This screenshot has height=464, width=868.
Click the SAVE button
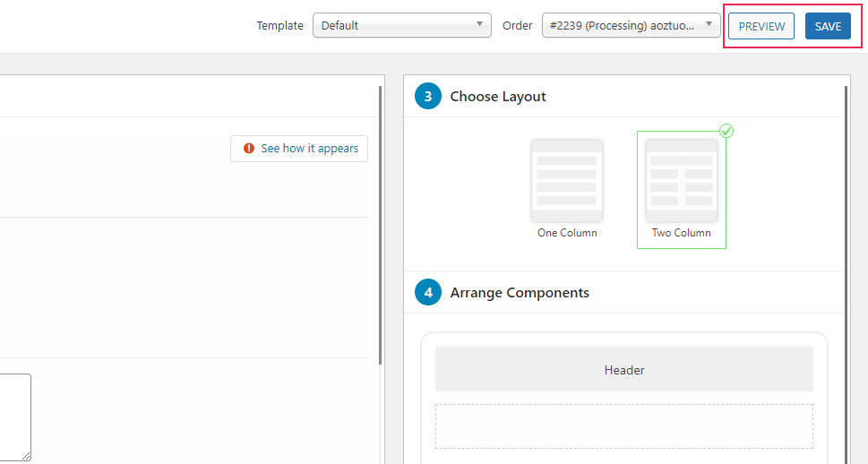pos(828,26)
